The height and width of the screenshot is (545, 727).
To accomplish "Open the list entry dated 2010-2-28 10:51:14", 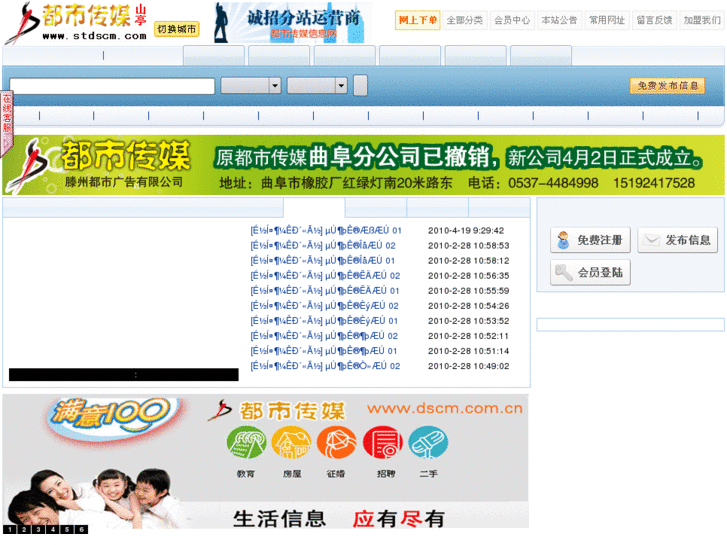I will coord(324,351).
